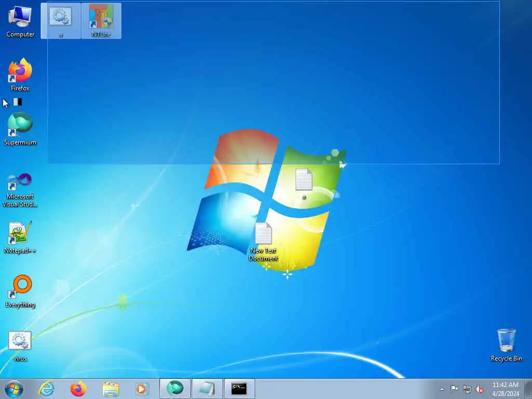The width and height of the screenshot is (532, 399).
Task: Select the Recycle Bin icon
Action: (x=506, y=345)
